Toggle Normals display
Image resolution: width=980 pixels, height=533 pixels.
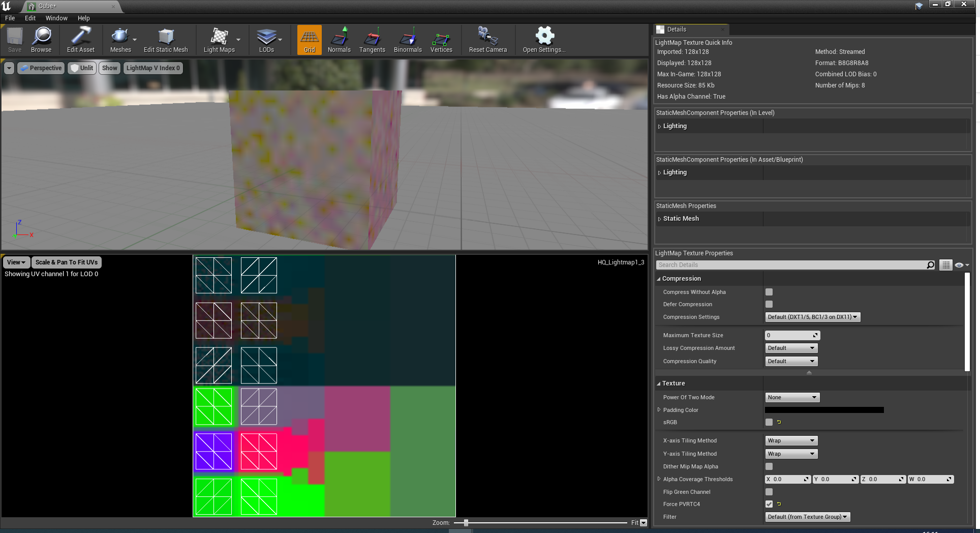[x=339, y=40]
